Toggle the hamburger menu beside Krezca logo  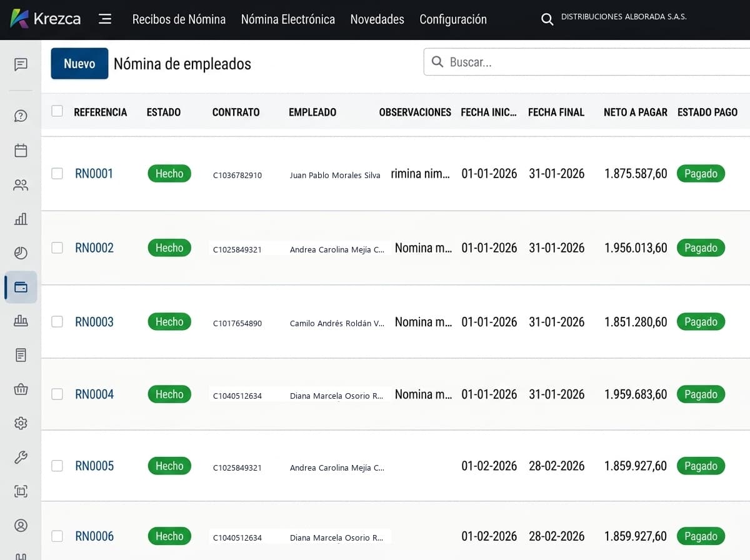(105, 19)
